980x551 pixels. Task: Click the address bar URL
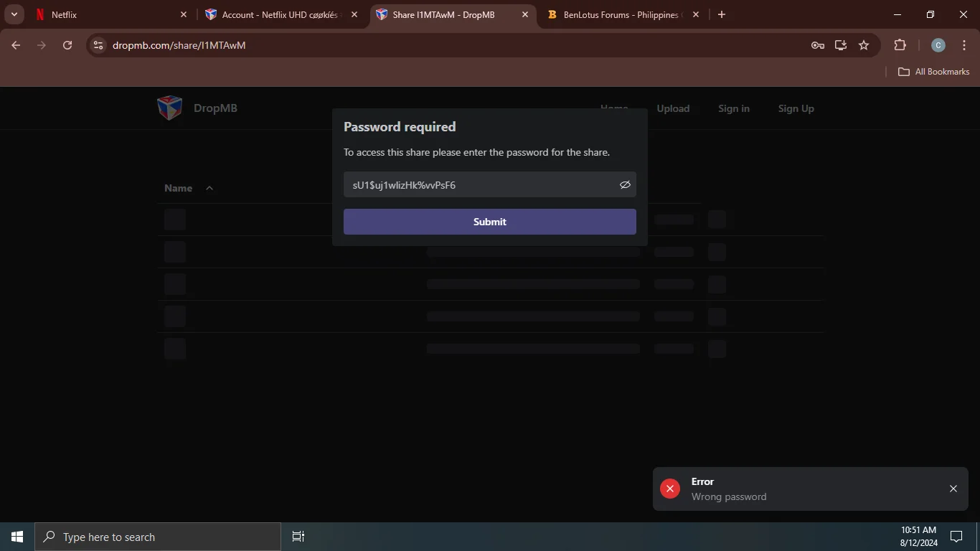coord(179,45)
